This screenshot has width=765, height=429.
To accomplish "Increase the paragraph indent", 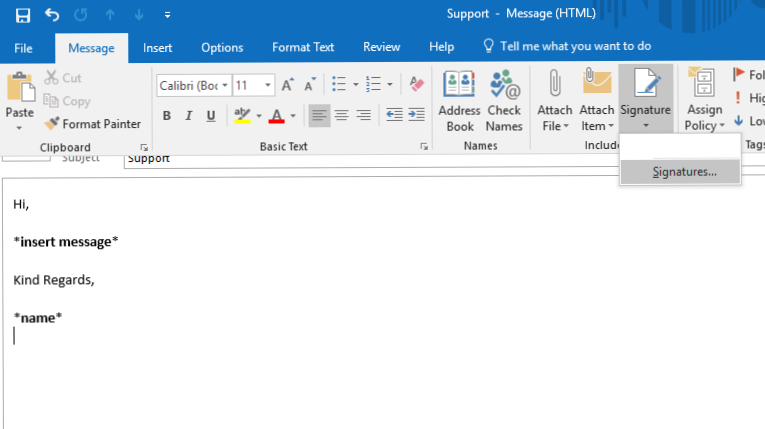I will point(417,116).
